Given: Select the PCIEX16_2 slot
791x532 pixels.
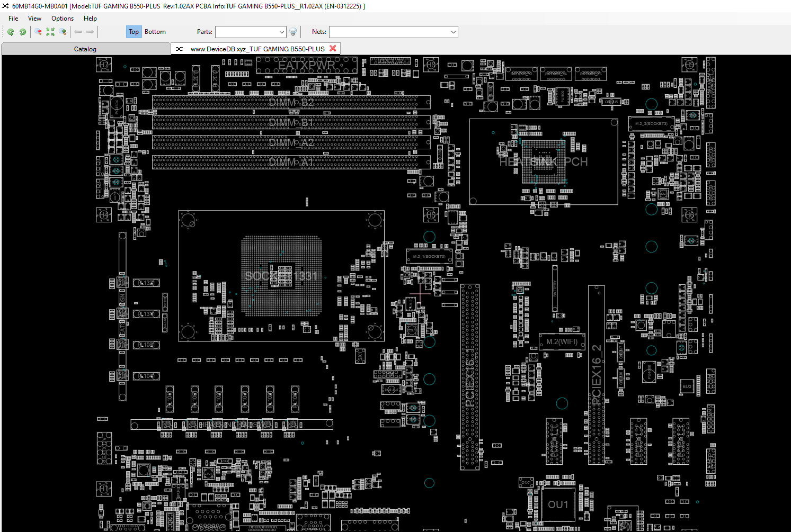Looking at the screenshot, I should point(597,375).
